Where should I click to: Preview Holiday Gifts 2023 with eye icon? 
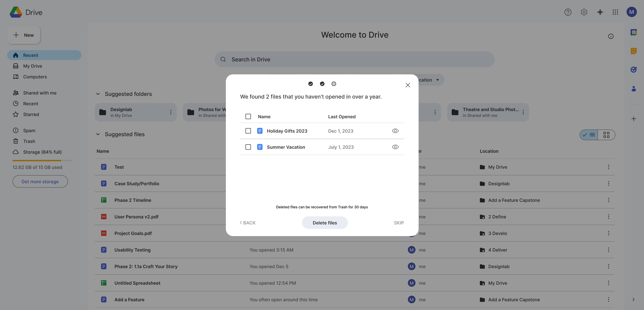[x=395, y=131]
